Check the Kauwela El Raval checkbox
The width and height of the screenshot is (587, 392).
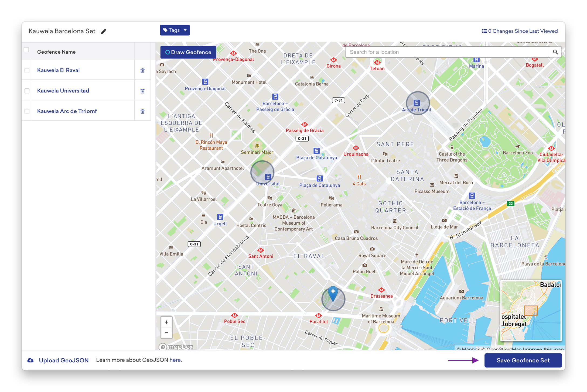coord(27,70)
